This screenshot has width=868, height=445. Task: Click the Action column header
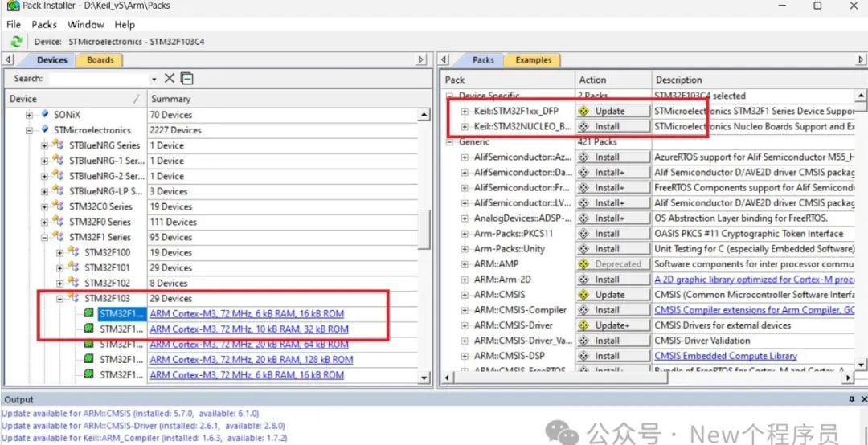[x=612, y=80]
